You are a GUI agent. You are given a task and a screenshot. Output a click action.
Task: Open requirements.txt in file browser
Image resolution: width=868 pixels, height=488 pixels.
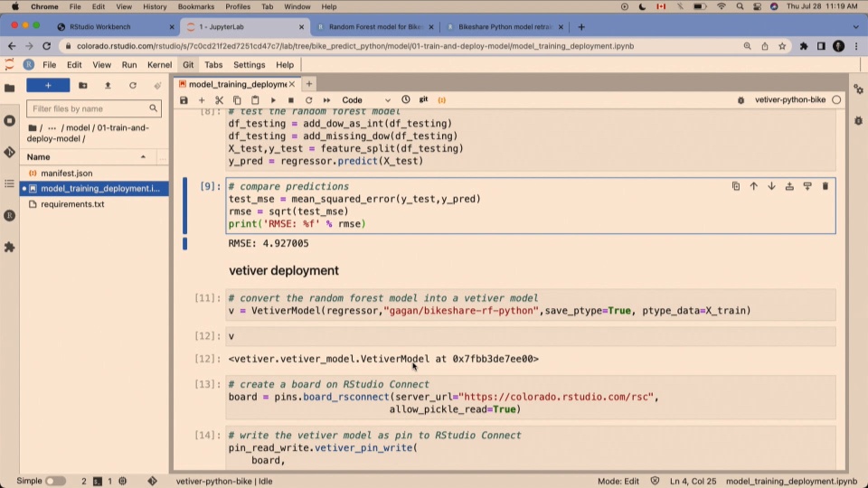[72, 204]
